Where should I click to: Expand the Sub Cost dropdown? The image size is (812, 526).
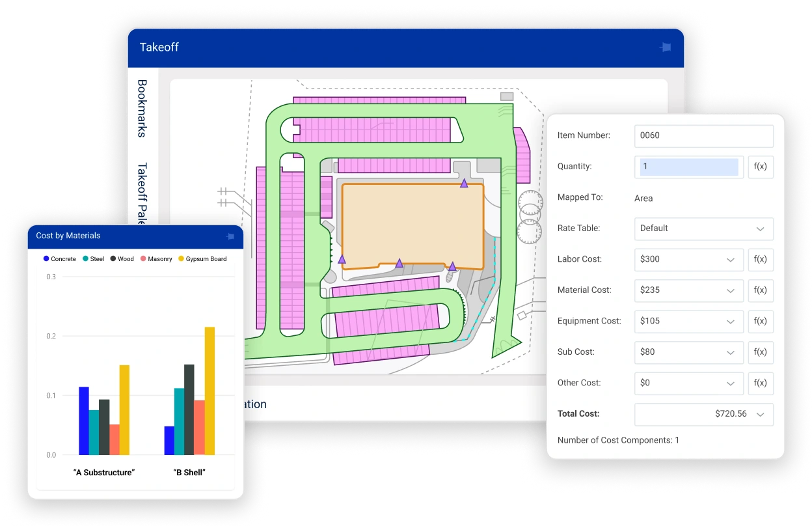coord(689,352)
